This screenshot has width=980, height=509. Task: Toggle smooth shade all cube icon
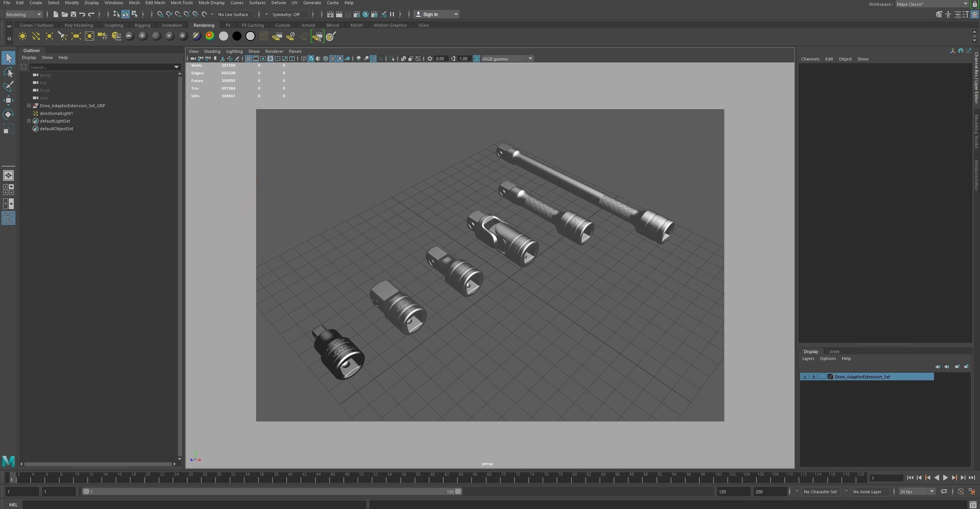pyautogui.click(x=311, y=59)
